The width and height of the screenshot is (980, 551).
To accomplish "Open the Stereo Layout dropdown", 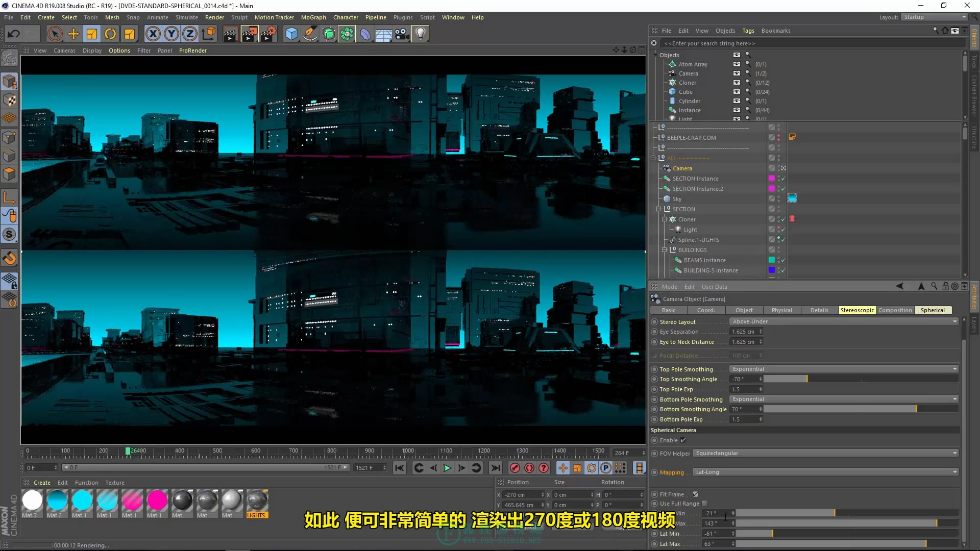I will pyautogui.click(x=844, y=322).
